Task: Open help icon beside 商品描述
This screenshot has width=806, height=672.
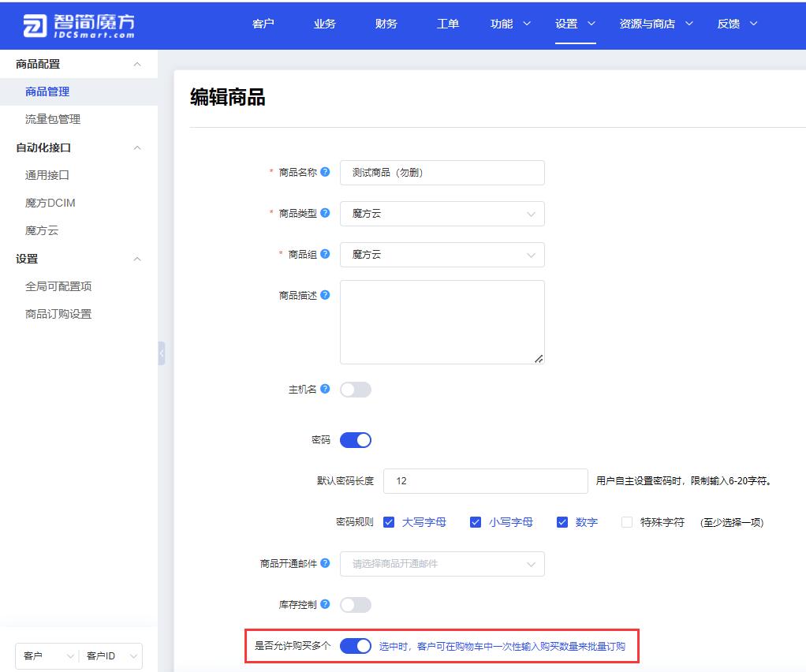Action: point(325,295)
